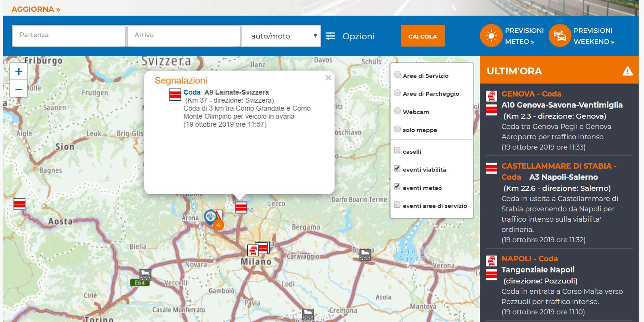The width and height of the screenshot is (644, 322).
Task: Select the Aree di Parcheggio radio button
Action: point(397,93)
